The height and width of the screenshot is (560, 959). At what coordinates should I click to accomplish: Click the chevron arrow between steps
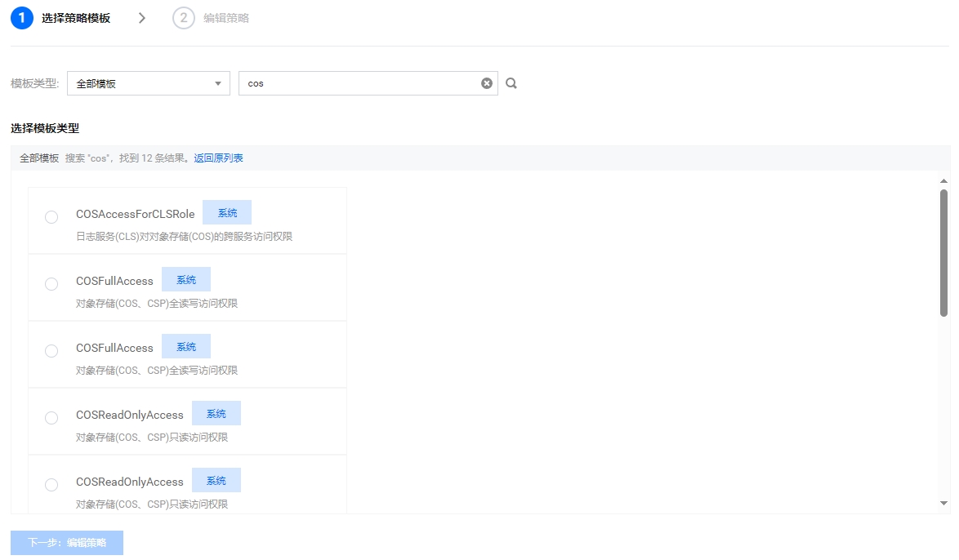click(142, 18)
